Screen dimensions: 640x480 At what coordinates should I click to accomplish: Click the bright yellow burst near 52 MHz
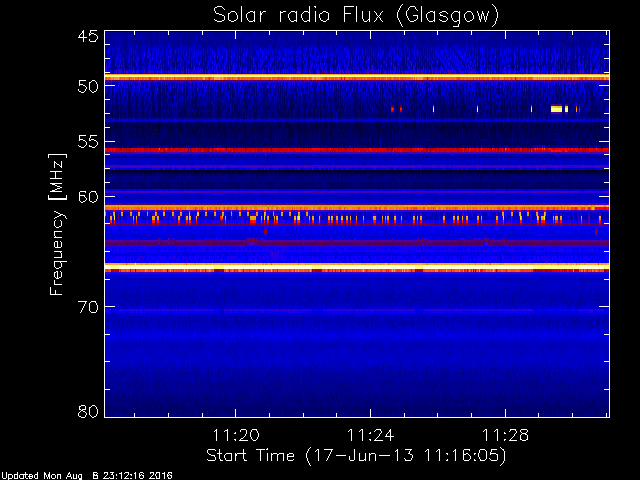pyautogui.click(x=556, y=109)
